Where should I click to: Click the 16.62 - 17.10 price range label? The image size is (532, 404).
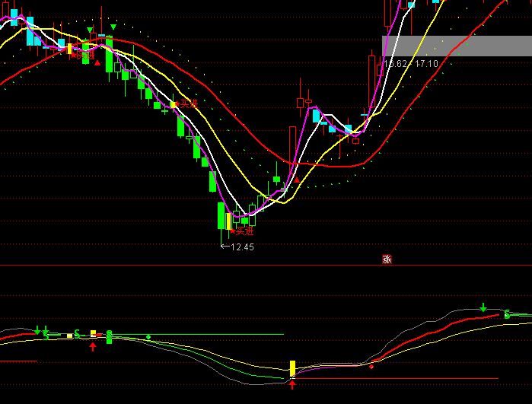click(x=411, y=64)
